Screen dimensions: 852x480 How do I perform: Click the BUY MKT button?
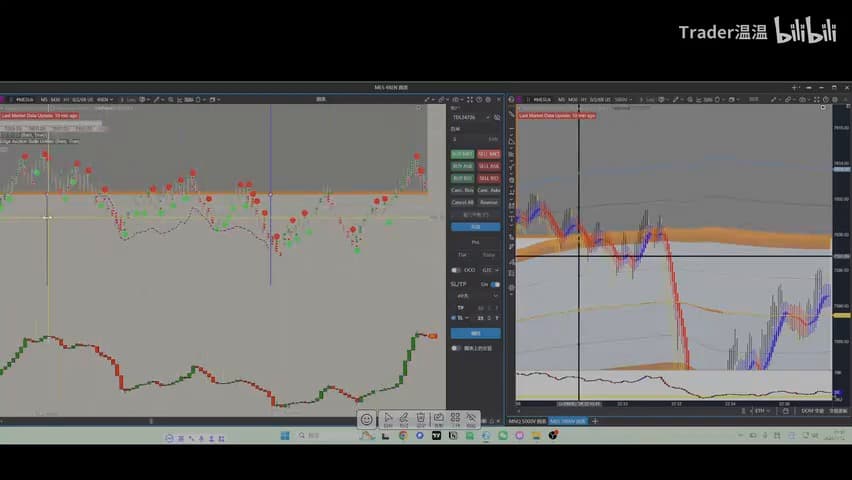pyautogui.click(x=462, y=154)
